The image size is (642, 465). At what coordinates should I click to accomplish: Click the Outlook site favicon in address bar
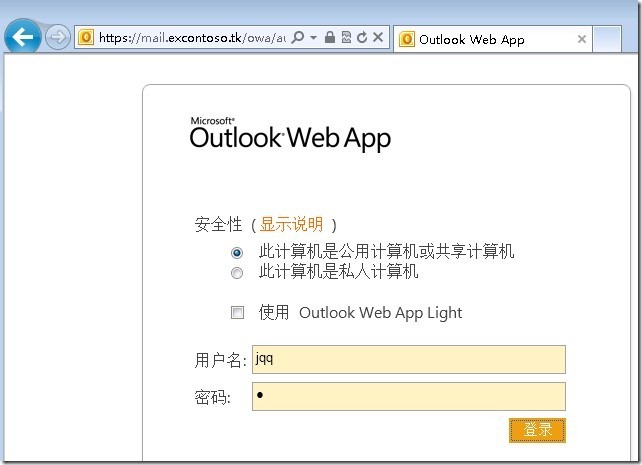(x=86, y=38)
